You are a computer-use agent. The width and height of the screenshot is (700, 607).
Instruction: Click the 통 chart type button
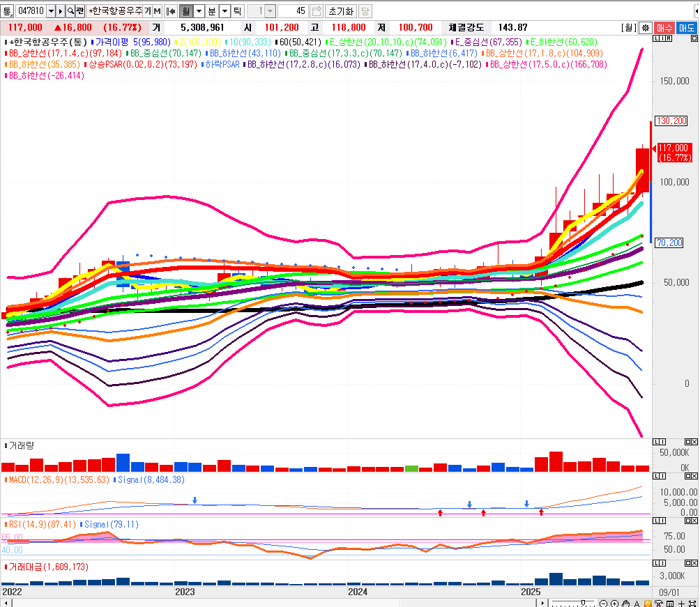tap(8, 11)
